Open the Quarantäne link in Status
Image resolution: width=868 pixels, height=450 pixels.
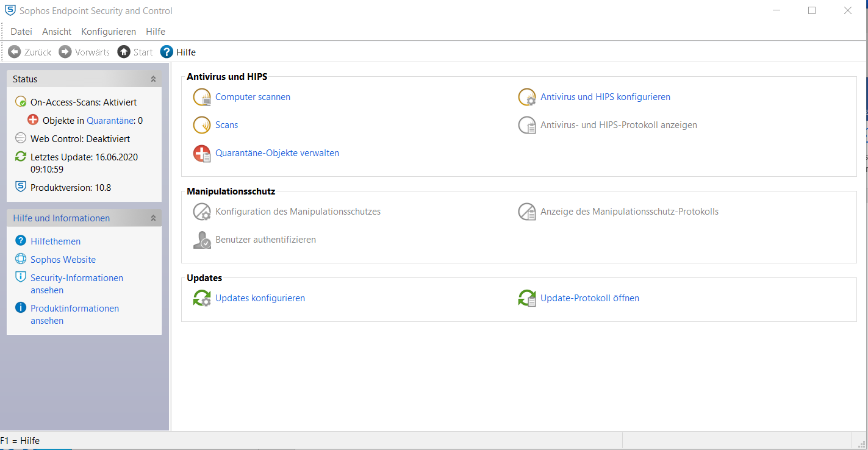110,121
